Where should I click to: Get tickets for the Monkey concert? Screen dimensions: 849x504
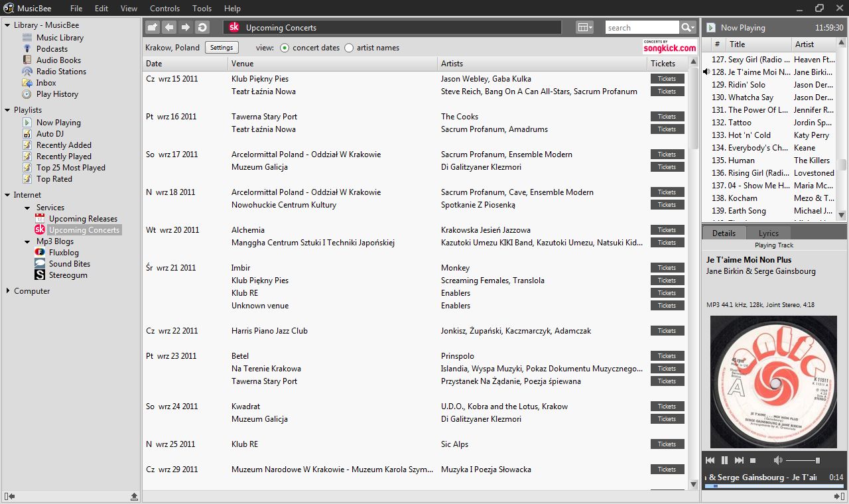(667, 268)
